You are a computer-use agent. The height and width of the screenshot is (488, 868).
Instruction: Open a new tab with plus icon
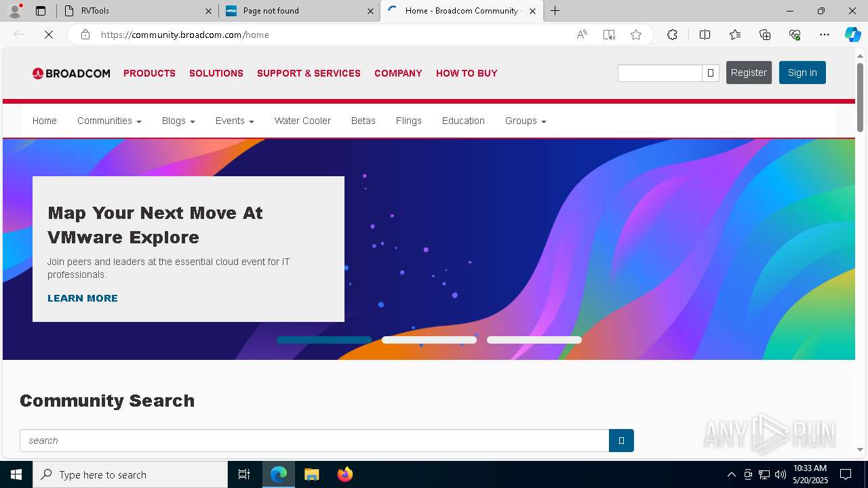555,11
